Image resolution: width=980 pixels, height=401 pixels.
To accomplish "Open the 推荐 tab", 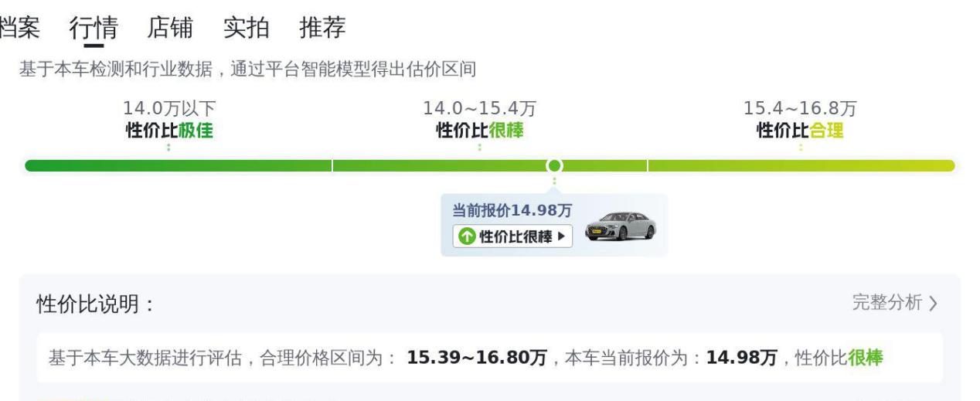I will pyautogui.click(x=322, y=29).
